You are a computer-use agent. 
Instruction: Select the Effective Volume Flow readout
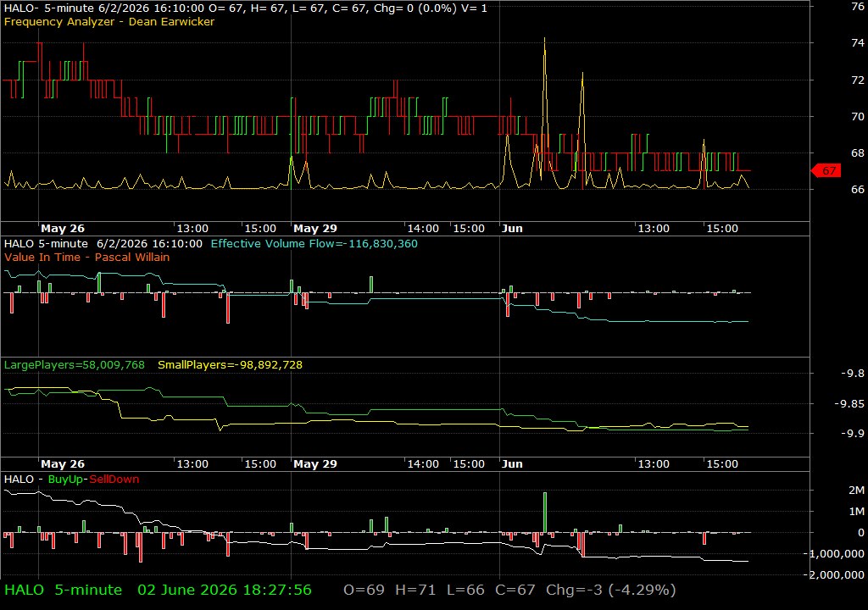[x=314, y=243]
